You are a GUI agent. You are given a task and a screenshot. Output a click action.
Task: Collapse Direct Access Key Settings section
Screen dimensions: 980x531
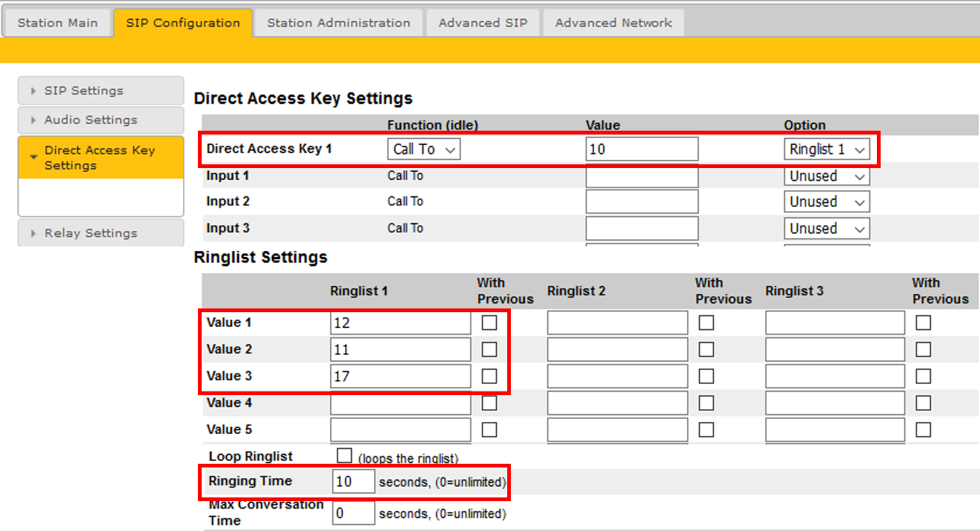(100, 158)
